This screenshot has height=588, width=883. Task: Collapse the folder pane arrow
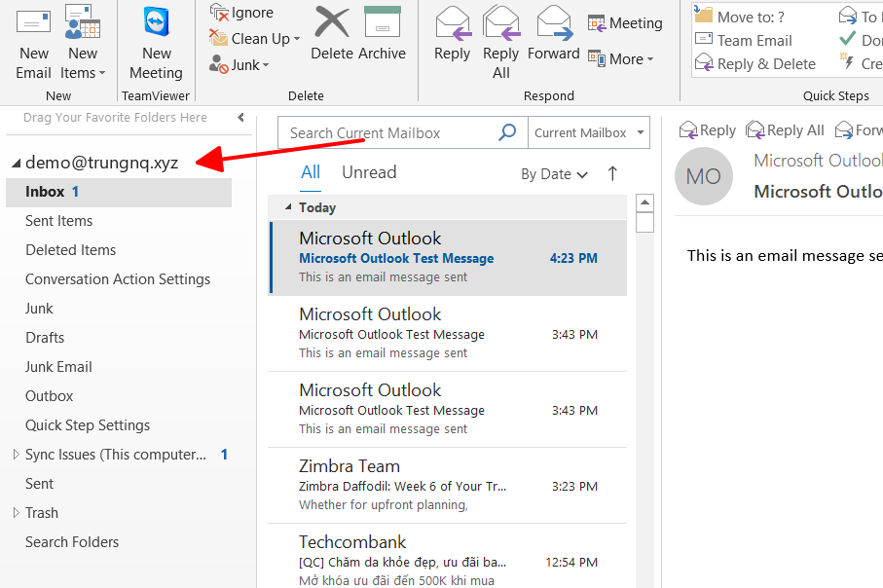[240, 117]
